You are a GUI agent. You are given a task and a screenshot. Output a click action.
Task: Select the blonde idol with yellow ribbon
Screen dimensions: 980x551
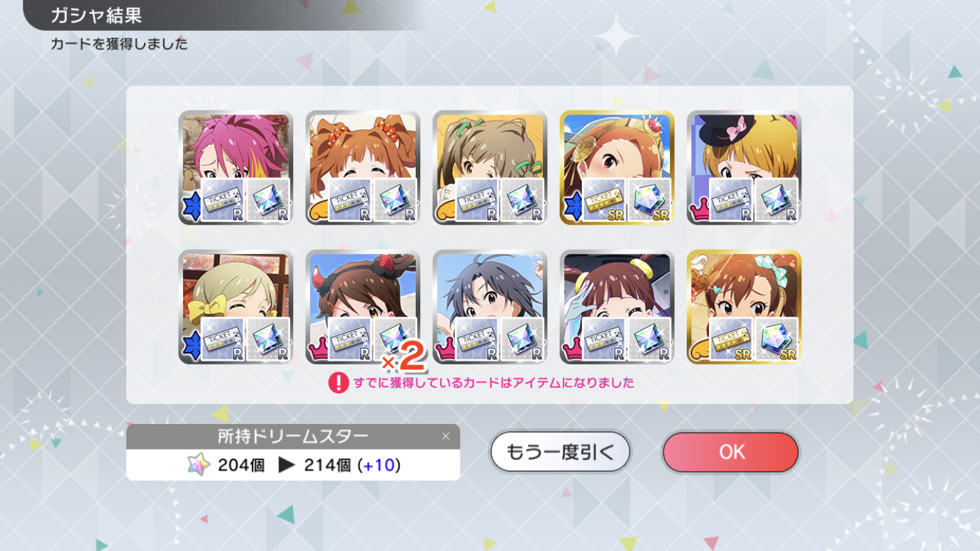pyautogui.click(x=236, y=306)
